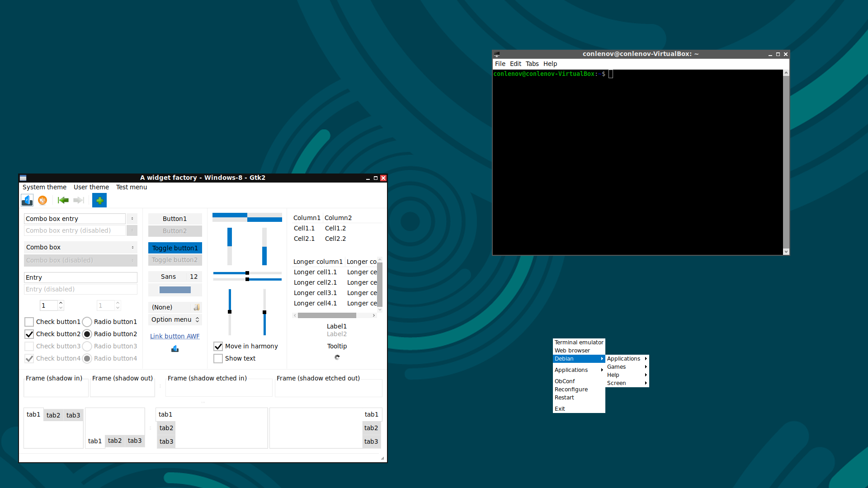
Task: Click the widget factory window's title bar icon
Action: pos(23,178)
